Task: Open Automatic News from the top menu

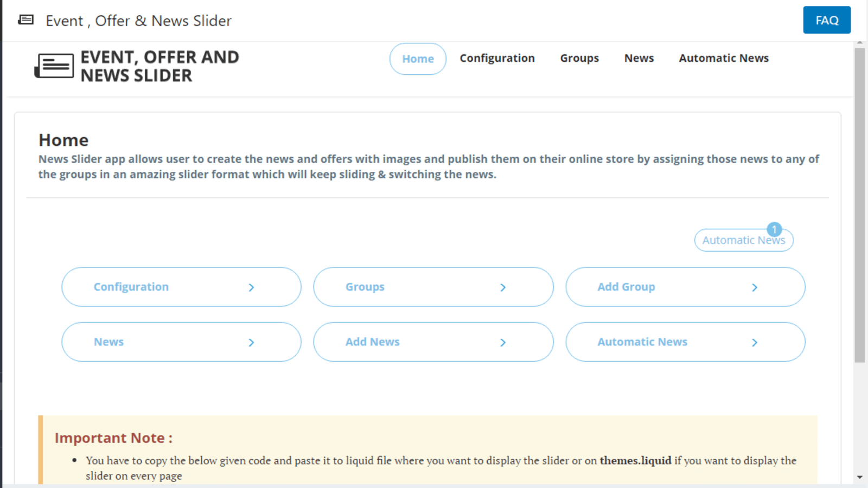Action: click(x=723, y=58)
